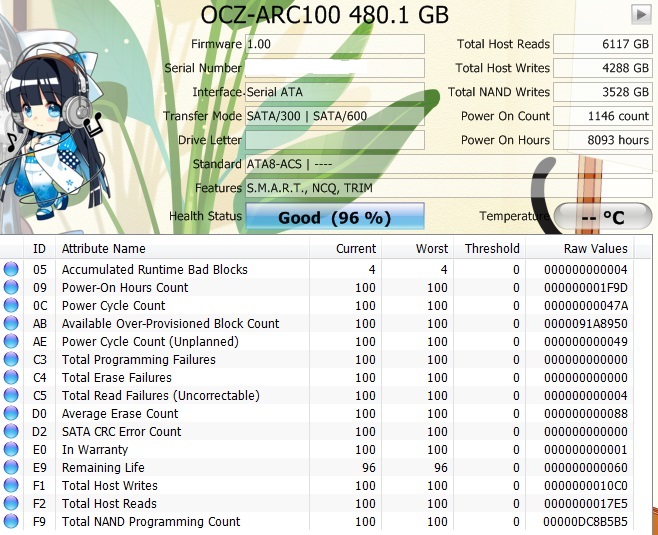Click the status orb in the 0C Power Cycle Count row
The height and width of the screenshot is (535, 658).
(11, 305)
